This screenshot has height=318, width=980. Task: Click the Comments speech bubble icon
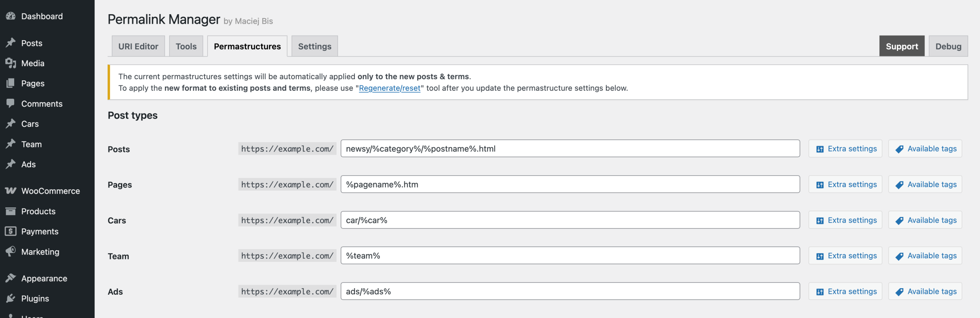[11, 103]
